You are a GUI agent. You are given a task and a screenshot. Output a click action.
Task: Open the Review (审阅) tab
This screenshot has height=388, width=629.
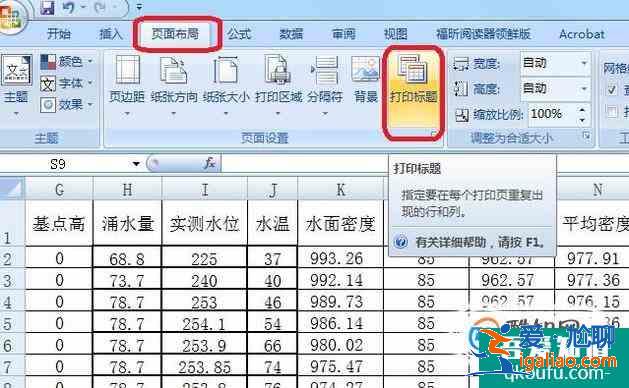[x=344, y=34]
